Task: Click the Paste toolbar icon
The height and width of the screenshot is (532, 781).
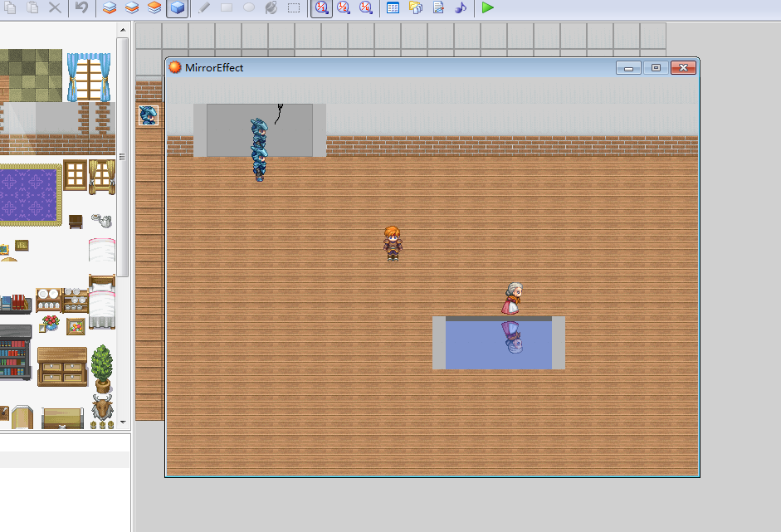Action: click(32, 7)
